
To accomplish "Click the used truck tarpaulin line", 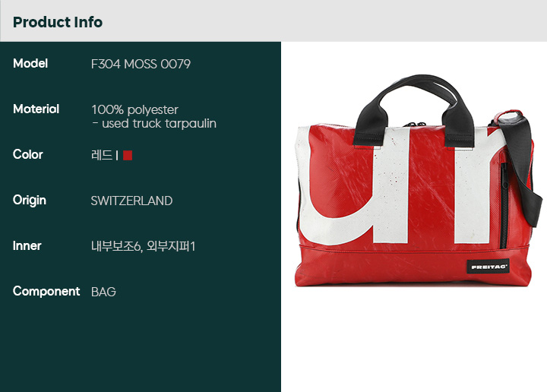I will (x=154, y=124).
